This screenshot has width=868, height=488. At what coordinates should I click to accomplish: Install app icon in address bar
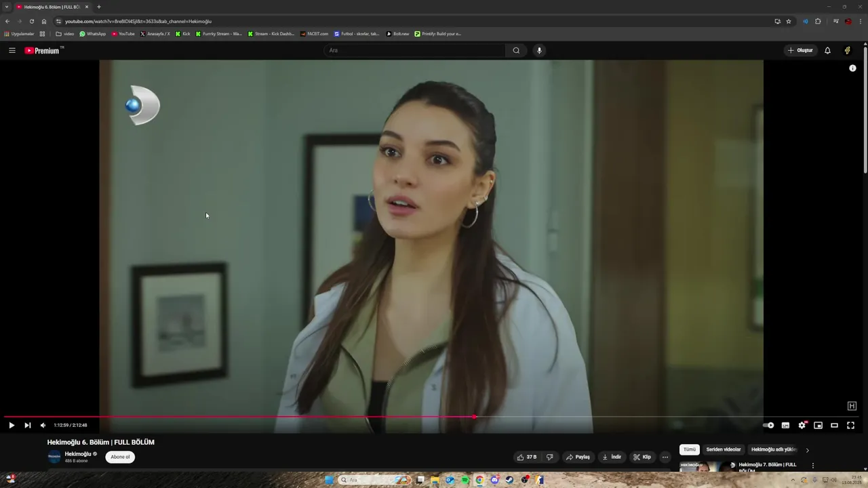pyautogui.click(x=777, y=21)
